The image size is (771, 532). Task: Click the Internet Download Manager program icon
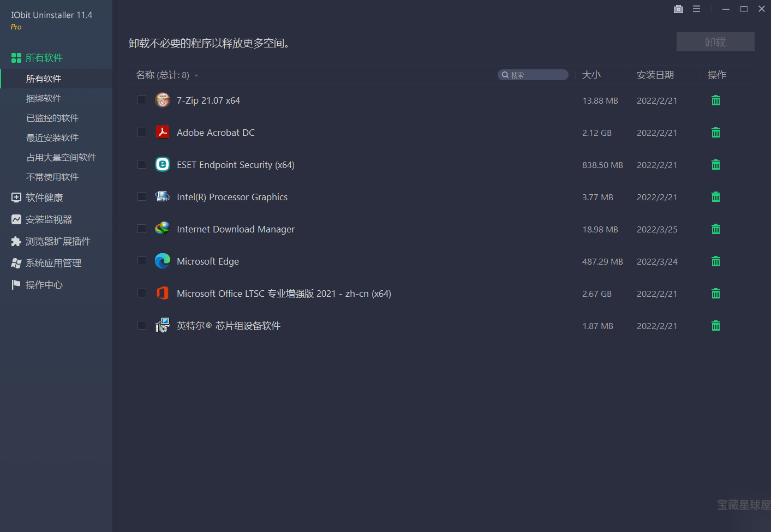pyautogui.click(x=163, y=229)
